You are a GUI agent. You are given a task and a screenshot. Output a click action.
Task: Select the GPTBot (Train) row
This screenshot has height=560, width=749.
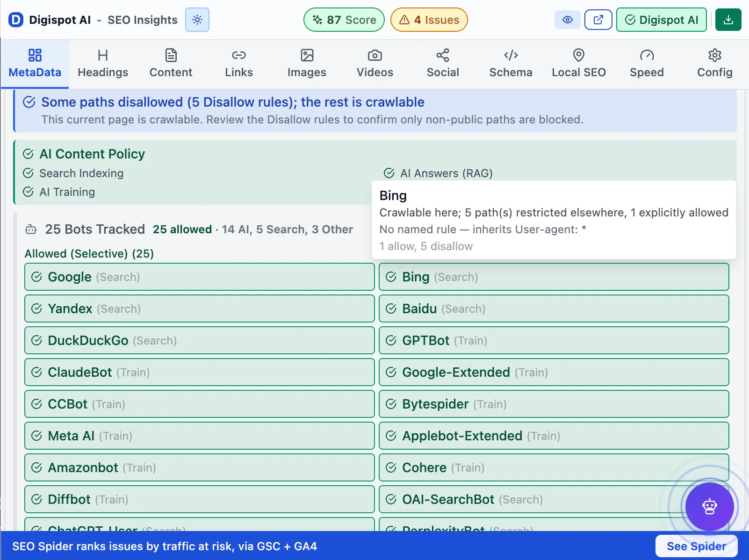(554, 340)
